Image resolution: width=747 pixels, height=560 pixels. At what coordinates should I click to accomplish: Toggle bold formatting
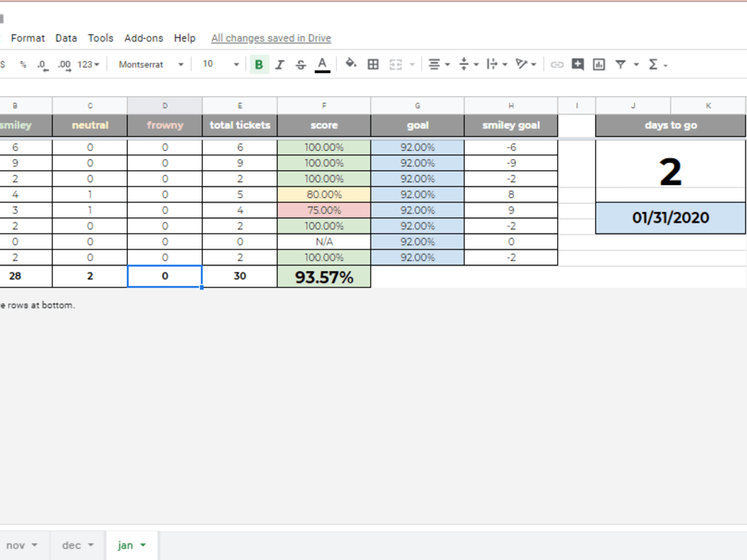[x=259, y=64]
